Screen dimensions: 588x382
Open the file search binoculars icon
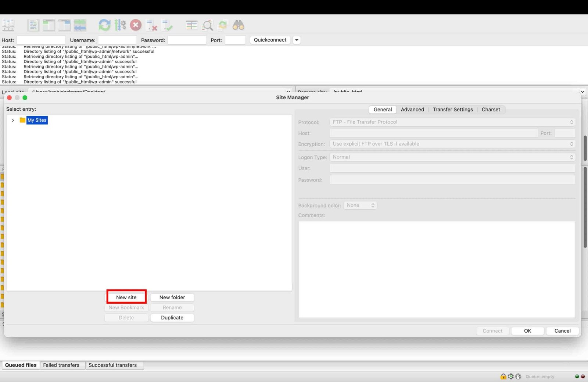point(238,25)
